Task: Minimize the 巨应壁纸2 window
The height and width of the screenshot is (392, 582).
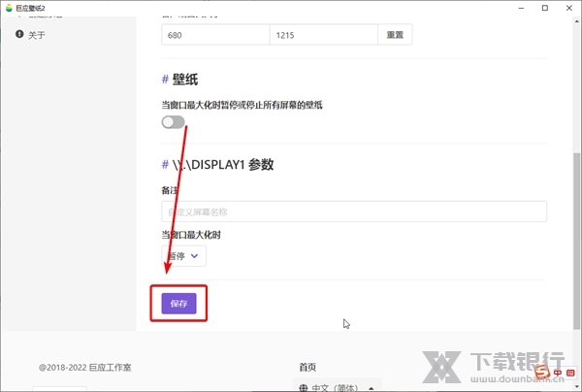Action: (521, 8)
